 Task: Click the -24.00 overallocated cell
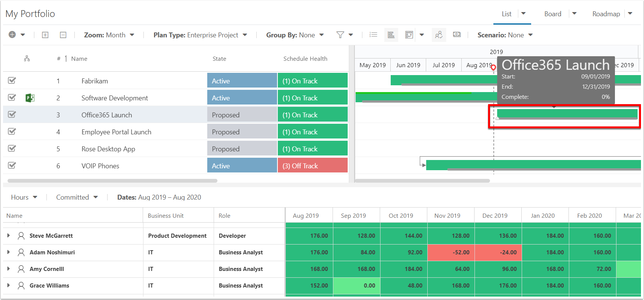pos(498,252)
